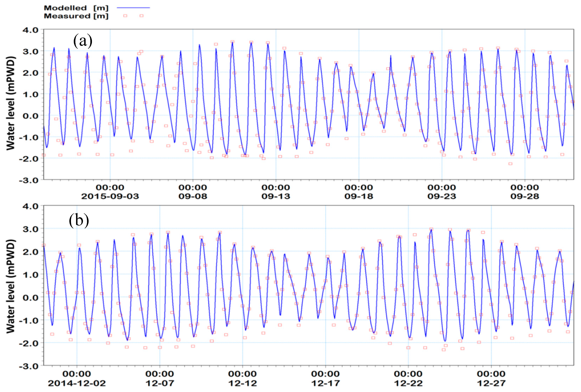
Task: Select the 'Measured [m]' legend label
Action: 76,16
